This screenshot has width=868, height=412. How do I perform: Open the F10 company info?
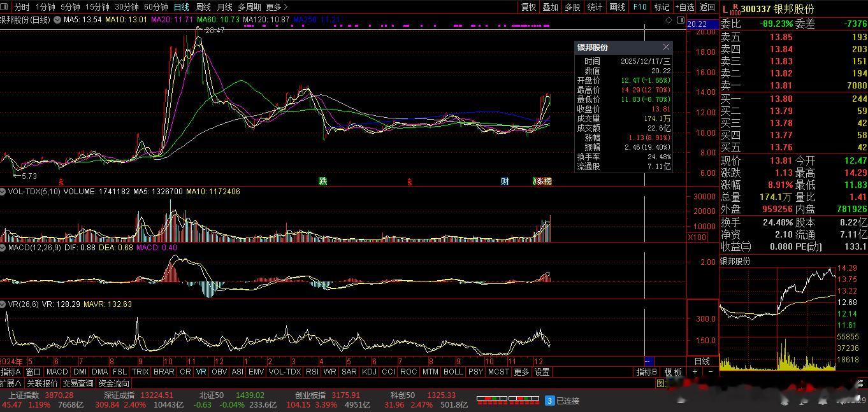[x=639, y=7]
